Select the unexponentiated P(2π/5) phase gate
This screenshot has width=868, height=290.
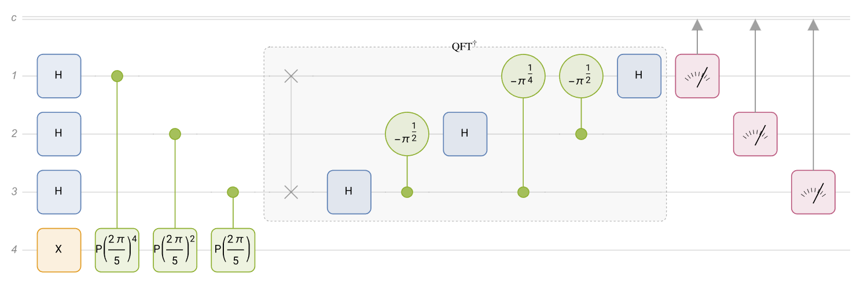233,249
